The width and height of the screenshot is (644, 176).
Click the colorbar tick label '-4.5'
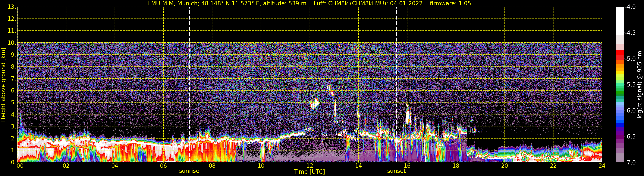click(630, 33)
